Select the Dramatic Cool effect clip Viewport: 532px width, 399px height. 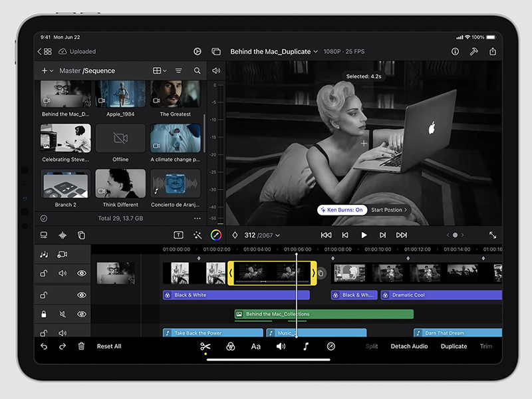441,295
